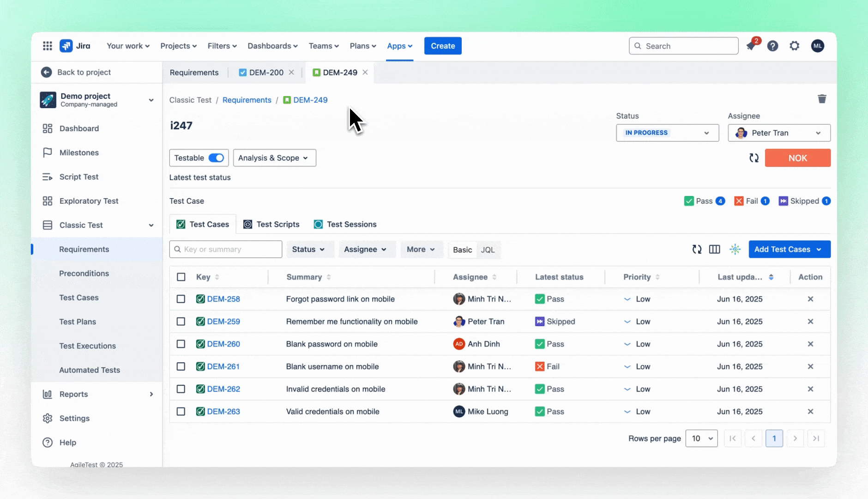Open the Rows per page dropdown
Viewport: 868px width, 499px height.
pyautogui.click(x=701, y=438)
